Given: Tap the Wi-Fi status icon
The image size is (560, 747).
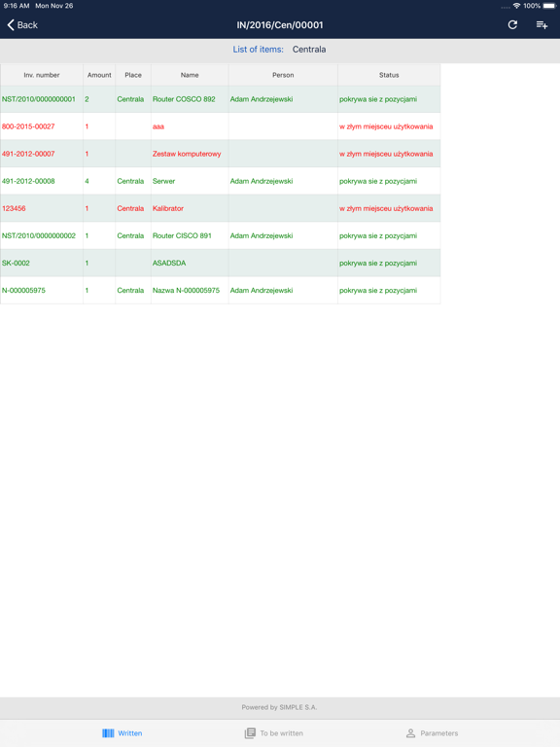Looking at the screenshot, I should (x=516, y=6).
